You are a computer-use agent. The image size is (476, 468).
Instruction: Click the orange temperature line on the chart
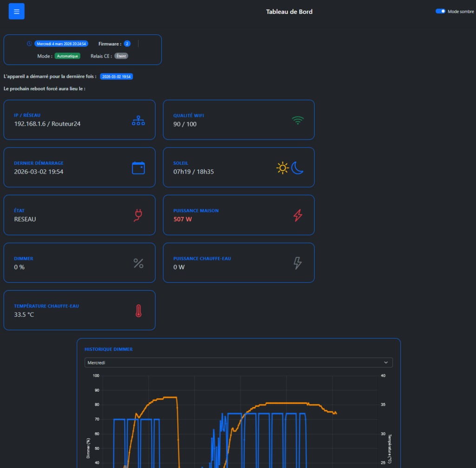(279, 403)
